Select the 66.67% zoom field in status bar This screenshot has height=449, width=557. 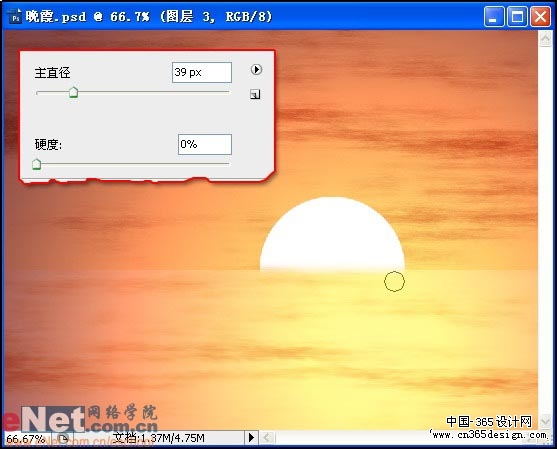coord(27,438)
